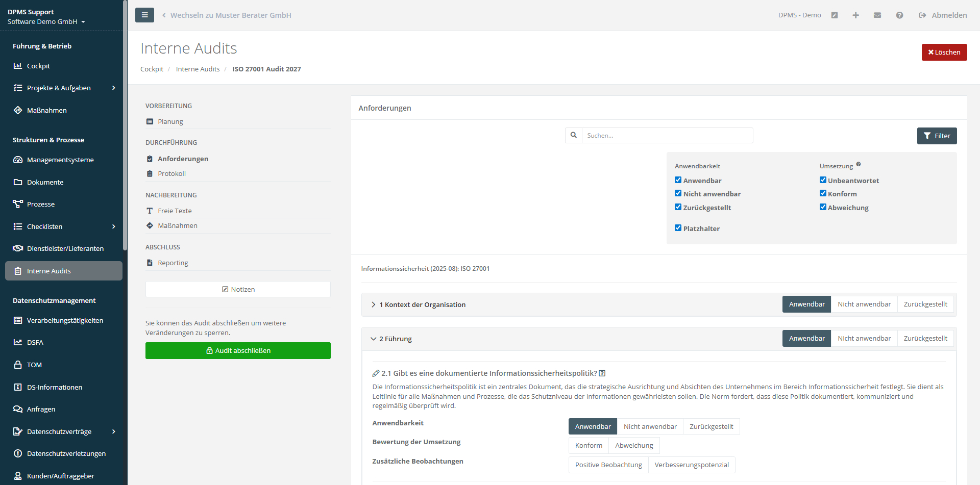Select Abweichung for Bewertung der Umsetzung

(x=634, y=446)
